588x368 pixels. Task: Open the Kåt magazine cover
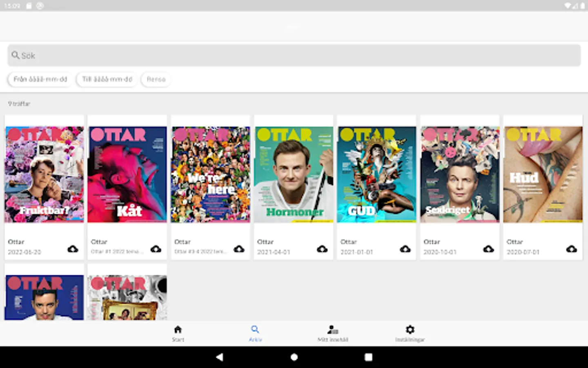pos(127,174)
